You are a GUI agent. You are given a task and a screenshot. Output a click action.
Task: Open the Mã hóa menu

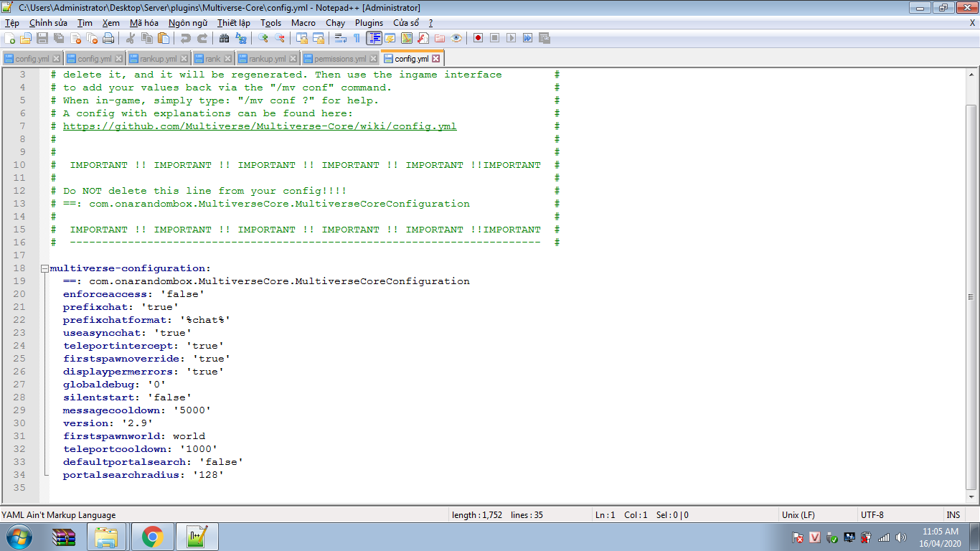click(x=143, y=23)
